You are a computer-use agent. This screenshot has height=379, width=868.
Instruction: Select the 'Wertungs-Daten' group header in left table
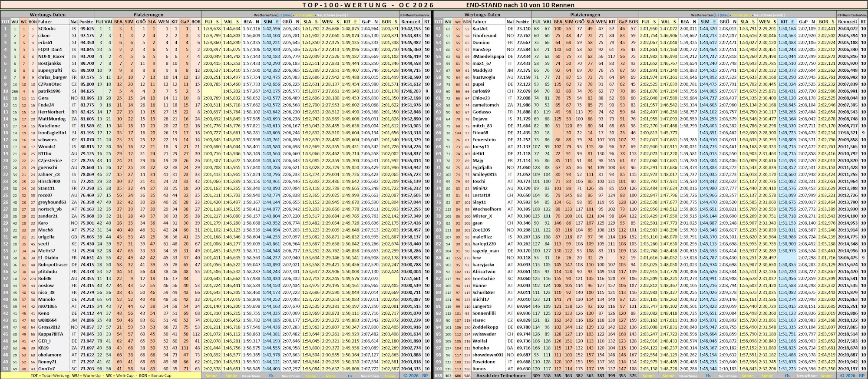tap(48, 15)
